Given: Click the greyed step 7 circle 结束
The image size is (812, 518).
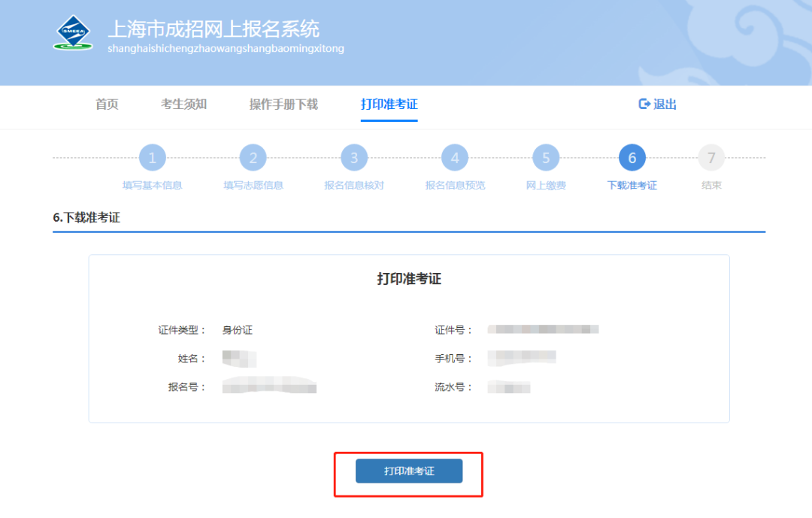Looking at the screenshot, I should coord(711,158).
